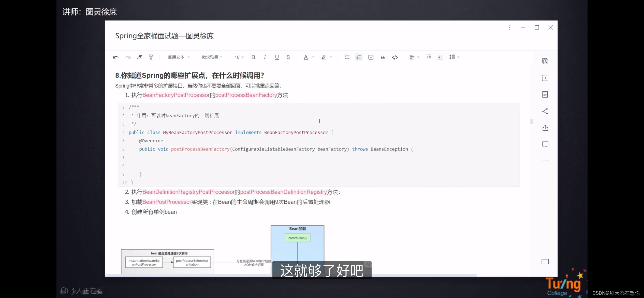Insert a block quote
The image size is (644, 298).
click(x=383, y=57)
